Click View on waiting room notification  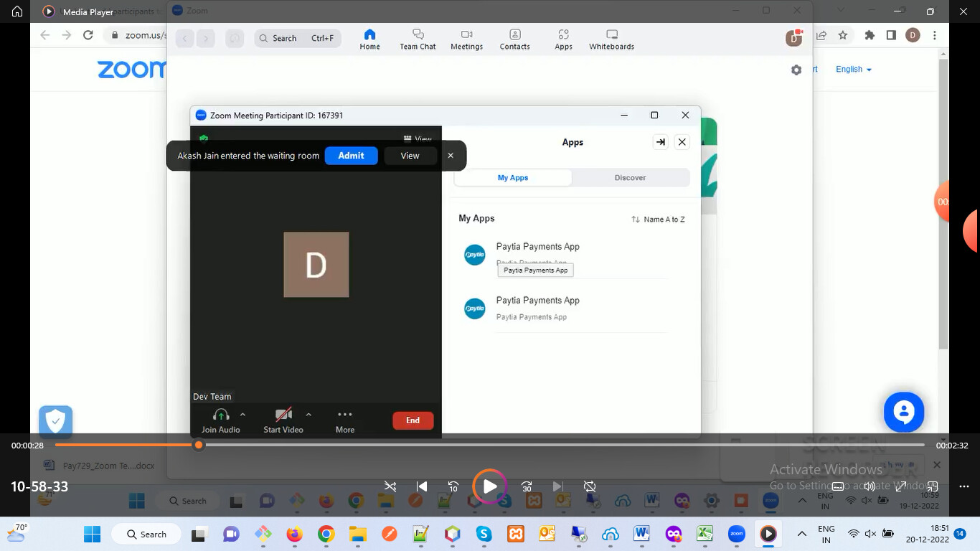[410, 156]
